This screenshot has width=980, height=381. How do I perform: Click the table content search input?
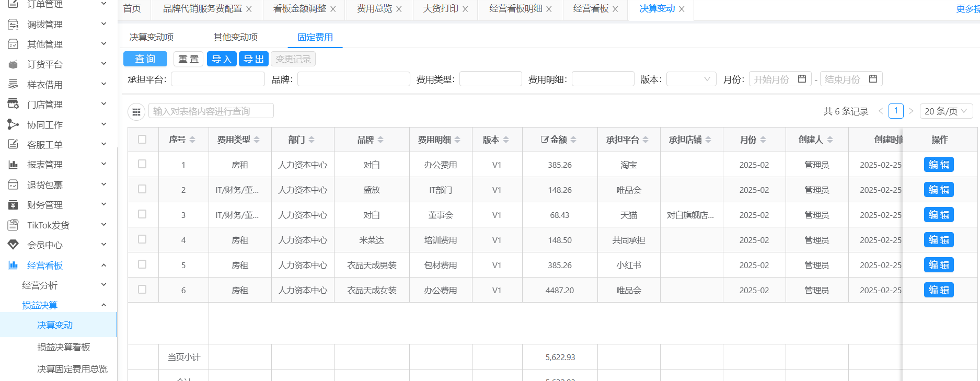click(211, 111)
